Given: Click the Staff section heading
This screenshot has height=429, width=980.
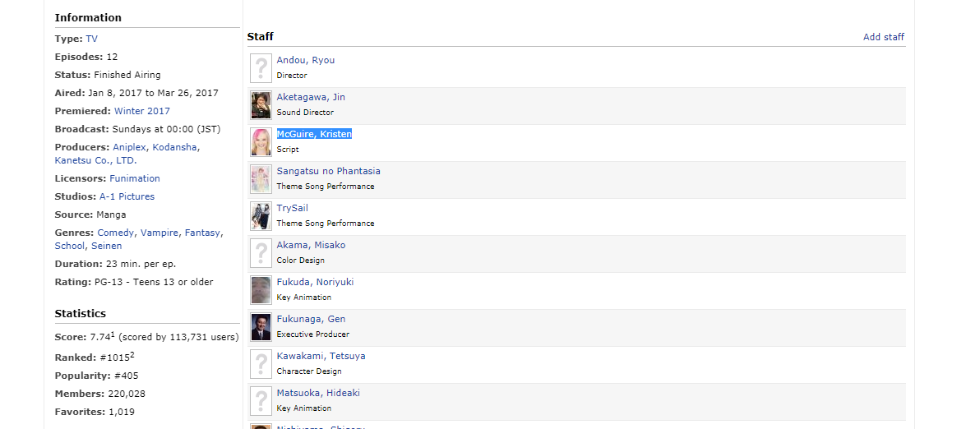Looking at the screenshot, I should point(261,37).
